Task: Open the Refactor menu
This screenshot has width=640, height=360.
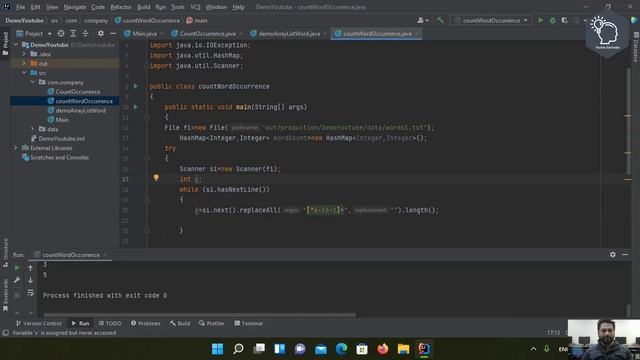Action: click(x=121, y=7)
